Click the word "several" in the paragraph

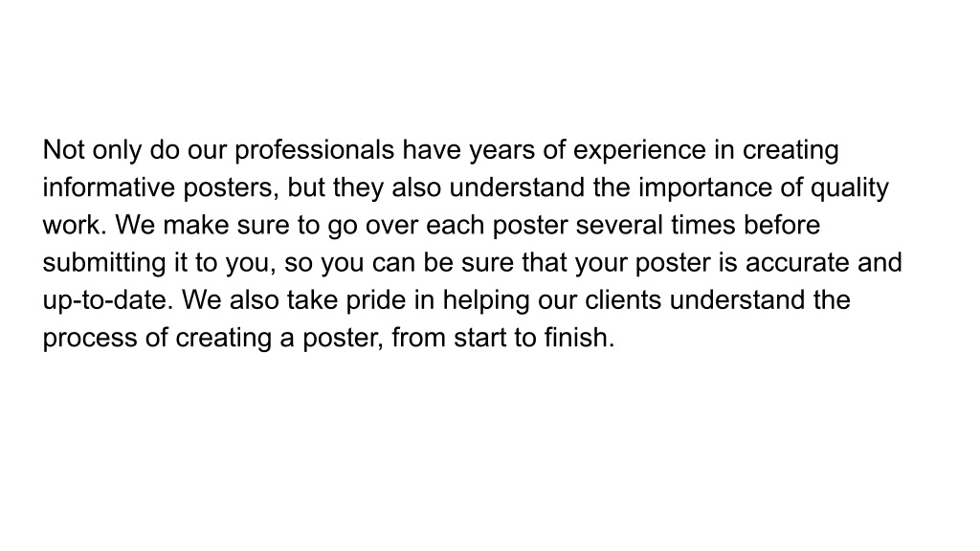pos(619,225)
